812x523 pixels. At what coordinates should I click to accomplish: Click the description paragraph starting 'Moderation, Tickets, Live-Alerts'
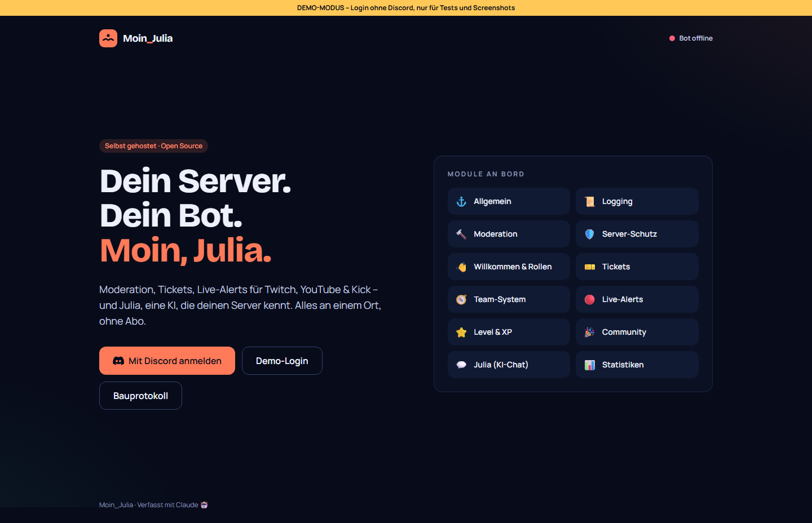(x=240, y=305)
